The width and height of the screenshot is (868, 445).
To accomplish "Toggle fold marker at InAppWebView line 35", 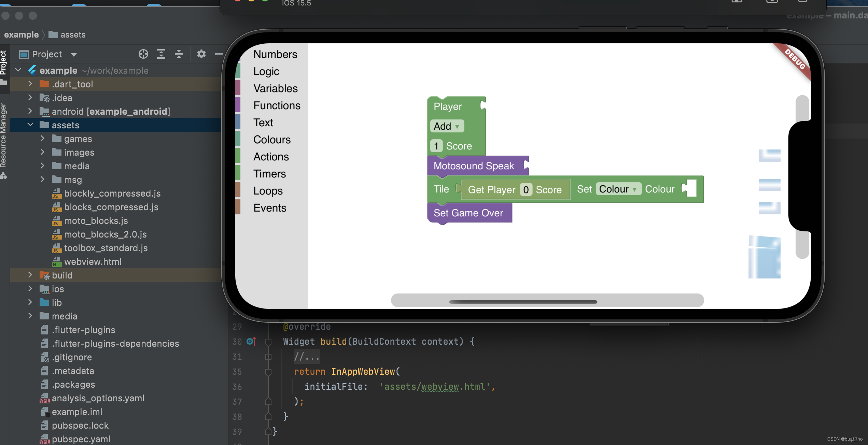I will click(268, 372).
